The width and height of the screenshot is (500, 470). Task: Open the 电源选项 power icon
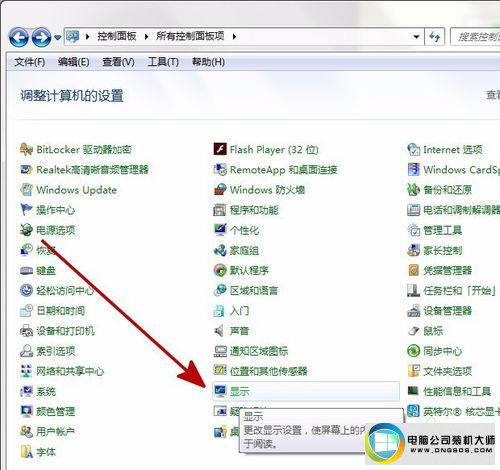coord(26,230)
